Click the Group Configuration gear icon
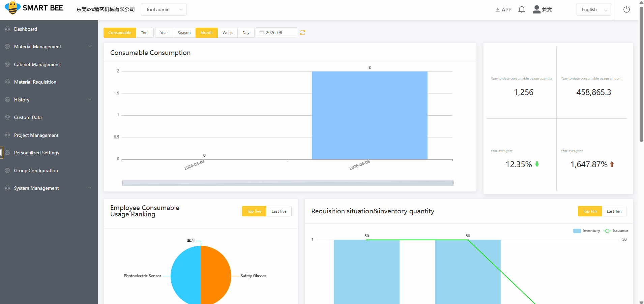644x304 pixels. click(7, 171)
